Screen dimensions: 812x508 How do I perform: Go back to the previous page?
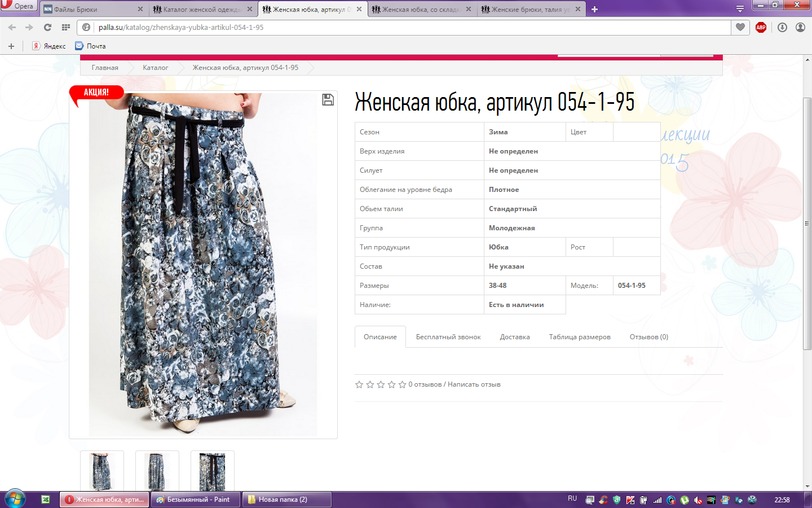click(x=12, y=27)
